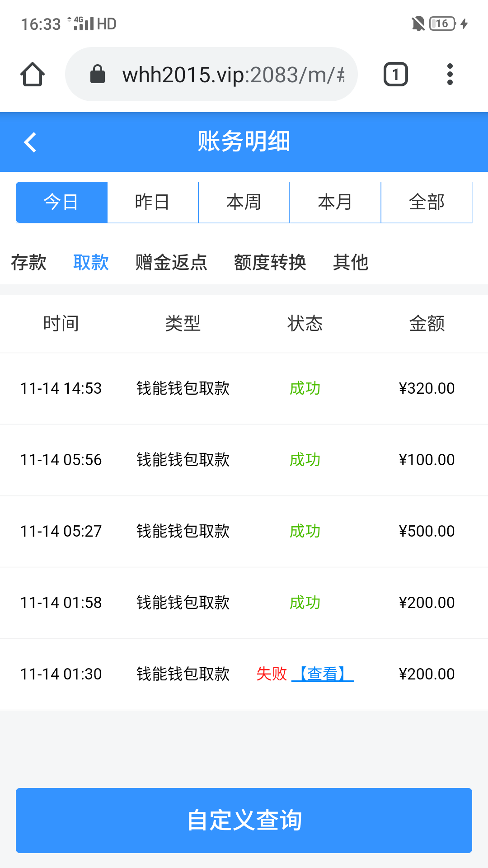Open the 其他 category
Screen dimensions: 488x868
pyautogui.click(x=351, y=262)
